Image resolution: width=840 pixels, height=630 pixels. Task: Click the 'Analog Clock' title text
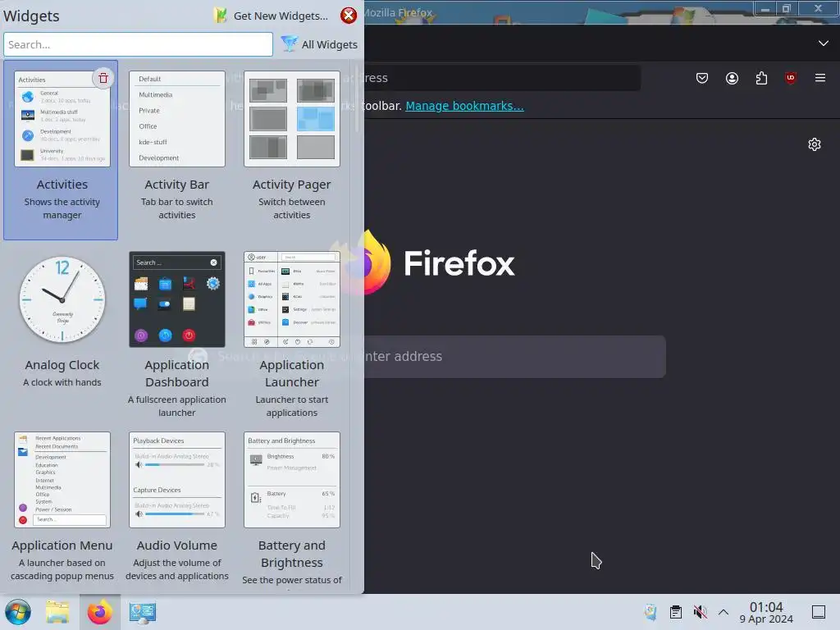[62, 365]
